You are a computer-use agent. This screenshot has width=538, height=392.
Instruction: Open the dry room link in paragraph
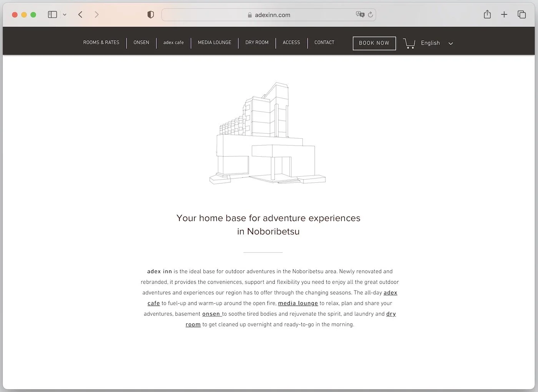point(391,314)
